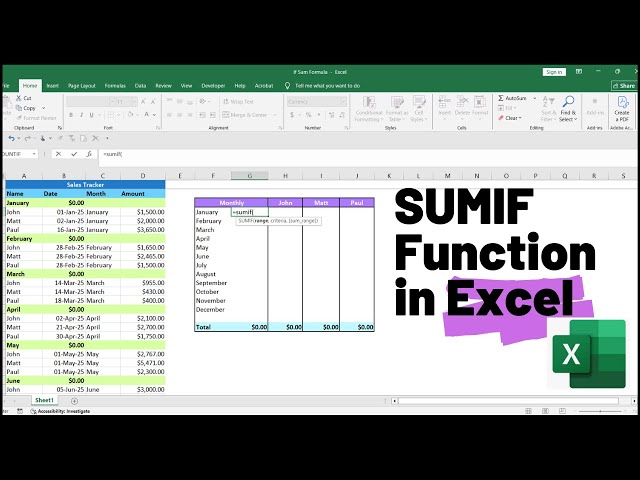
Task: Click the Tell me lightbulb icon
Action: [x=287, y=86]
